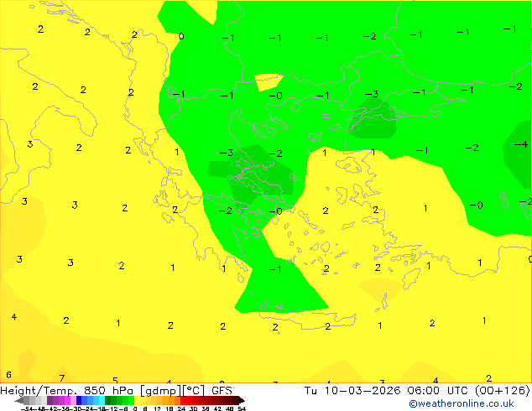Click the bright red swatch in the legend
The height and width of the screenshot is (411, 532).
pyautogui.click(x=183, y=401)
